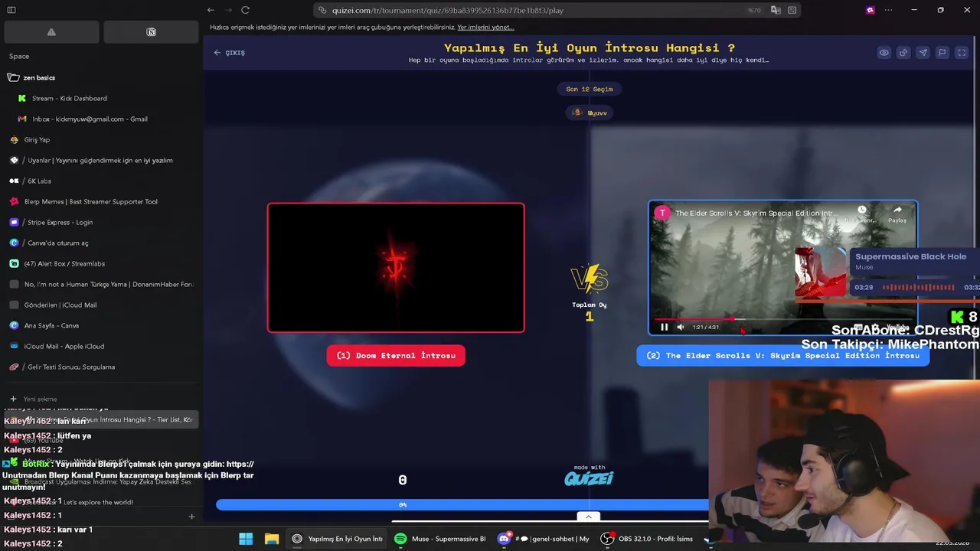Vote for (1) Doom Eternal İntrosu
Image resolution: width=980 pixels, height=551 pixels.
396,355
